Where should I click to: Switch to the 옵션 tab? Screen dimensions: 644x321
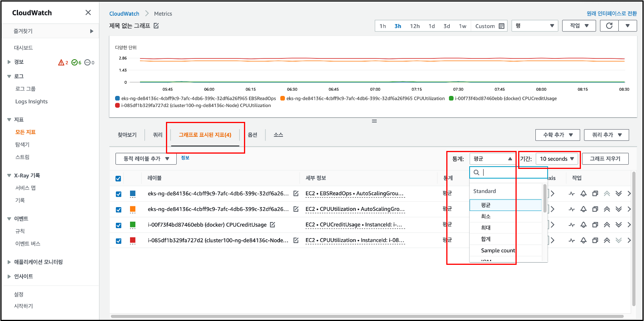pyautogui.click(x=252, y=135)
